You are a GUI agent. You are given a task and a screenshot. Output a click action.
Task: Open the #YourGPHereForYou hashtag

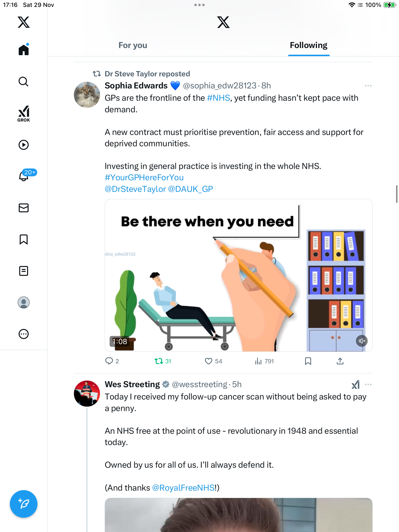coord(144,178)
